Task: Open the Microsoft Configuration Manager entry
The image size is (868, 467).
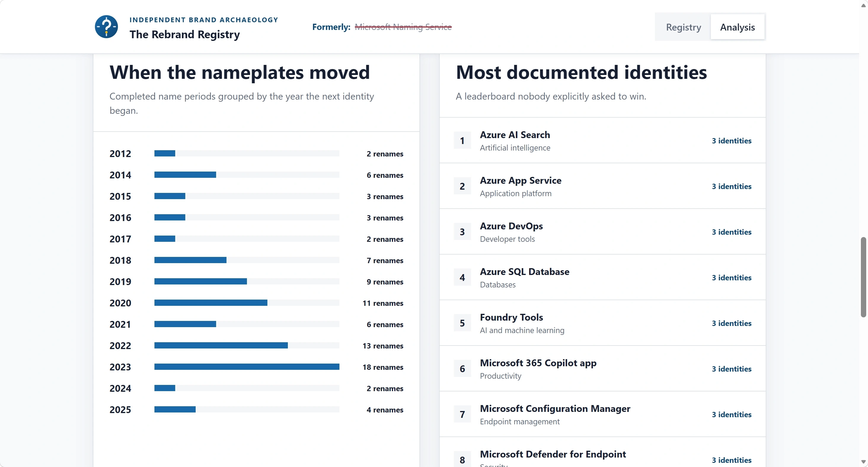Action: coord(602,414)
